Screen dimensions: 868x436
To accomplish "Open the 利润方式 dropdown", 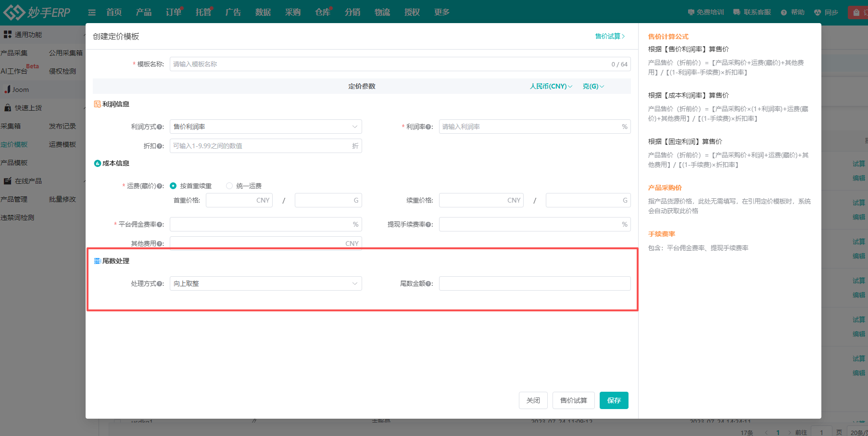I will click(265, 127).
